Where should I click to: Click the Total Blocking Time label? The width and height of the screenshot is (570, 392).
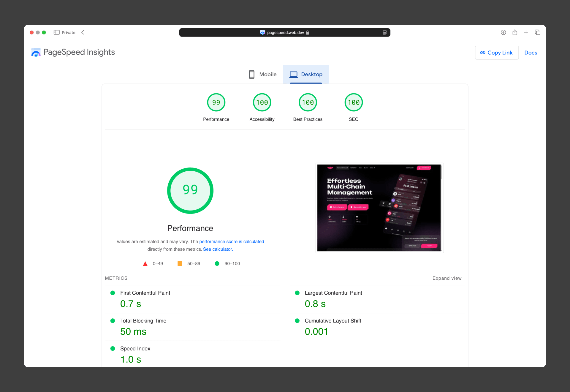tap(143, 321)
